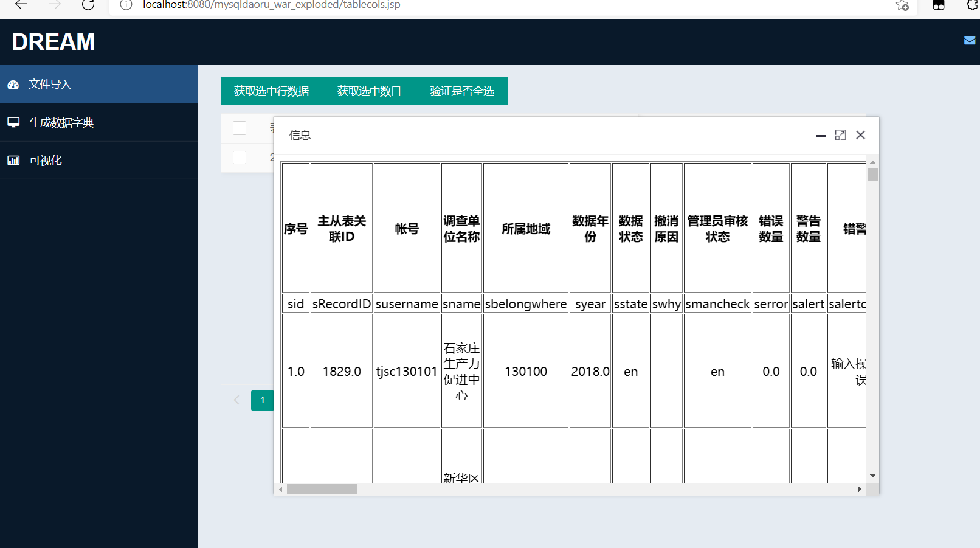Reload the page with the refresh icon

coord(88,5)
